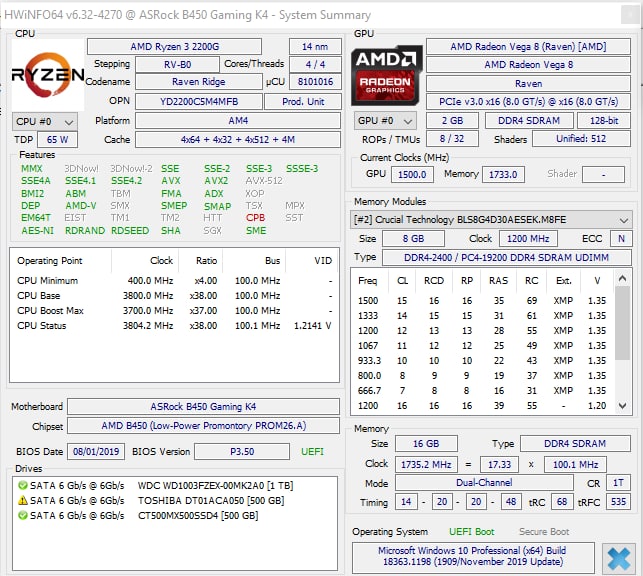The width and height of the screenshot is (643, 576).
Task: Click the BIOS Version P3.50 field
Action: coord(242,451)
